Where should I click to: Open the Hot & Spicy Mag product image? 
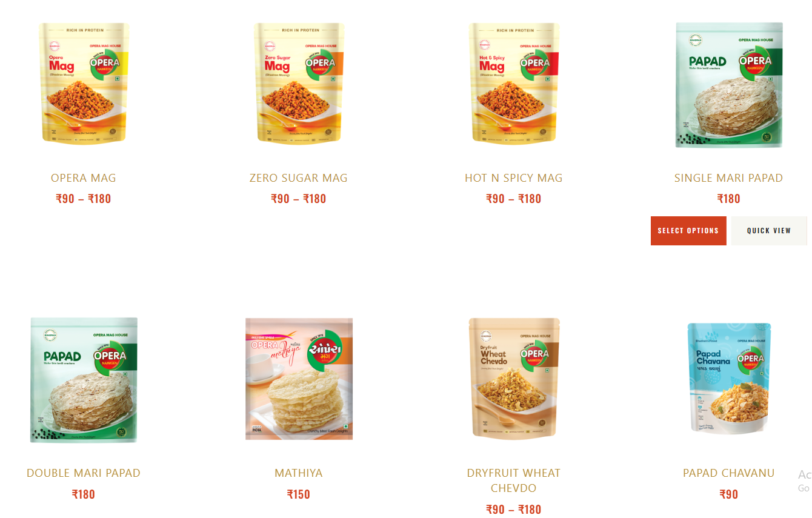514,84
